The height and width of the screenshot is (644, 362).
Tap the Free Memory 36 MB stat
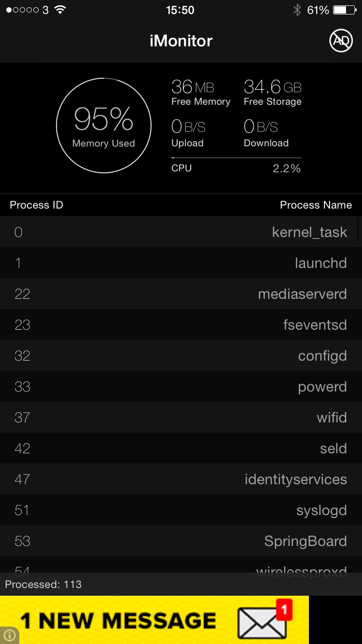pos(201,93)
